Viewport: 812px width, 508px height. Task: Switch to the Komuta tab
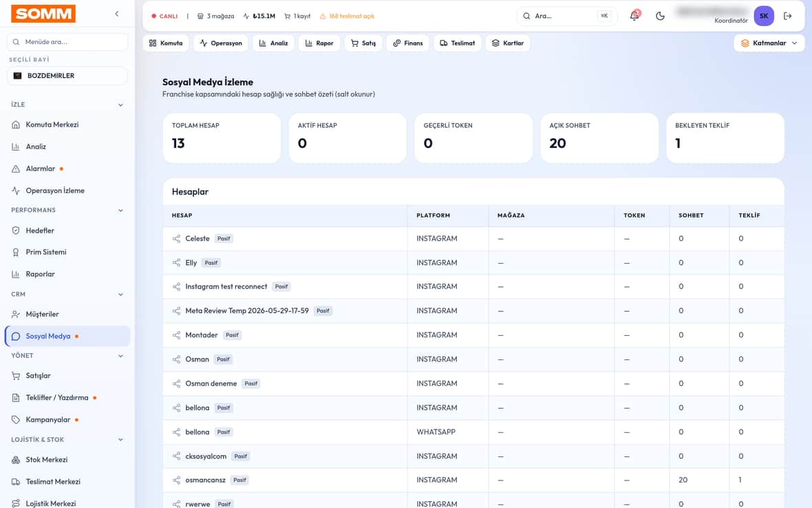point(166,43)
